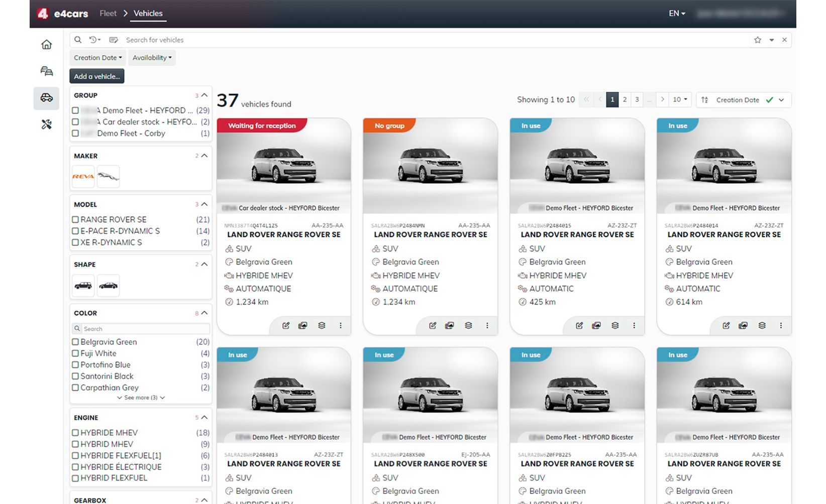Filter by the REVA maker logo

tap(83, 176)
